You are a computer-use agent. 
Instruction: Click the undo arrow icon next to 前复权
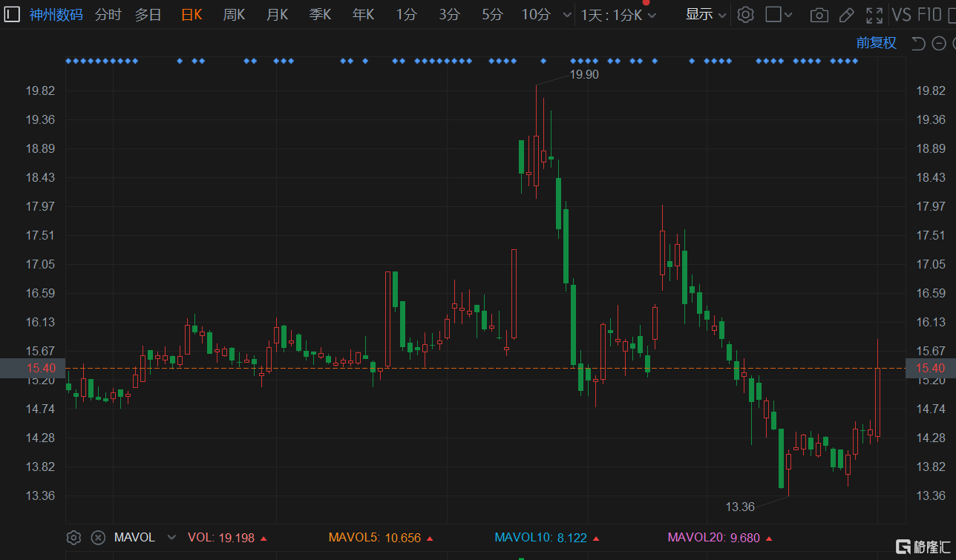918,43
